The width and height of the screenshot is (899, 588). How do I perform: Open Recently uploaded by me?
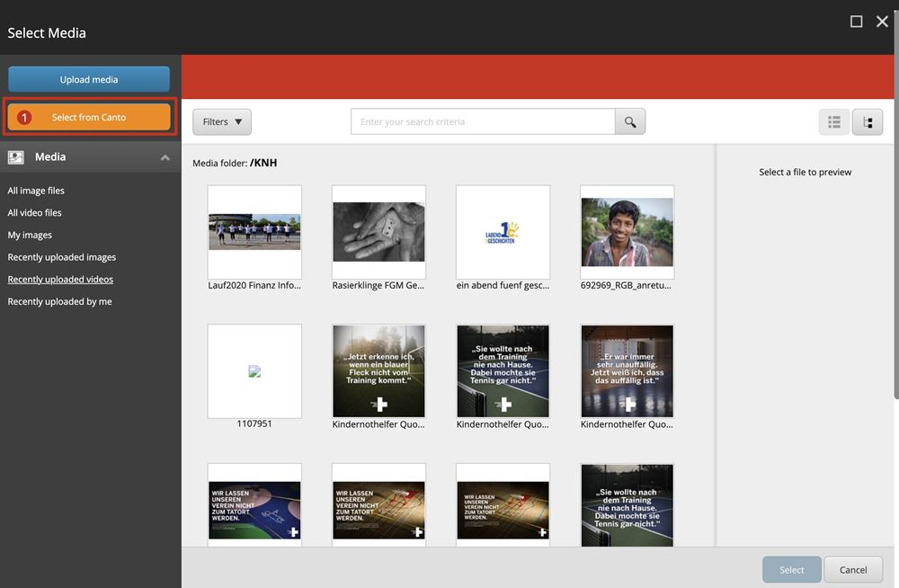coord(59,302)
